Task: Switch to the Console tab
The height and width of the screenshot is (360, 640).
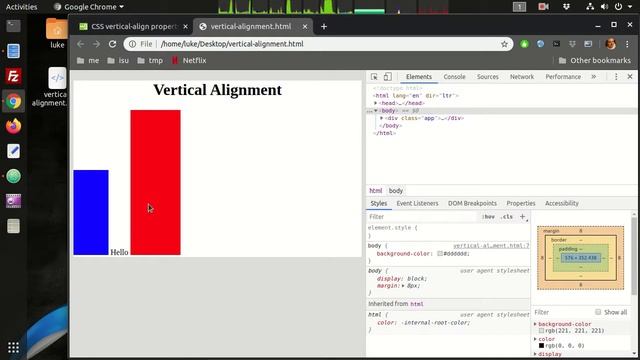Action: (x=454, y=77)
